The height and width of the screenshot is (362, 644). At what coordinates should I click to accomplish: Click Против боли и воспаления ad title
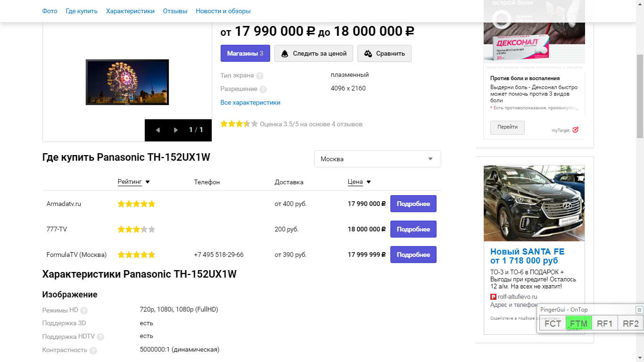point(525,78)
